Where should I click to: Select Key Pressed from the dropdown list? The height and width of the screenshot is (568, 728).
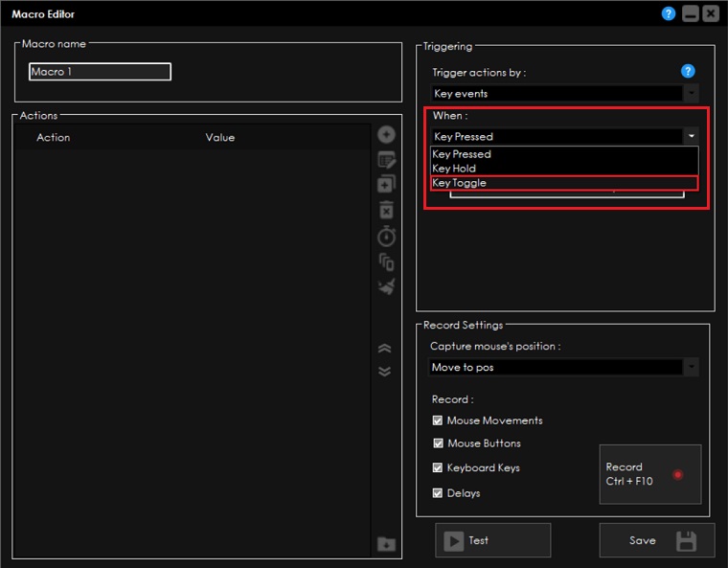(564, 153)
